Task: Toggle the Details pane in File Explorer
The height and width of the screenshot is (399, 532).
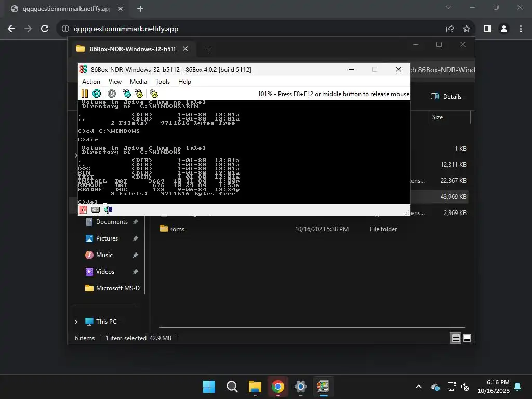Action: pyautogui.click(x=446, y=96)
